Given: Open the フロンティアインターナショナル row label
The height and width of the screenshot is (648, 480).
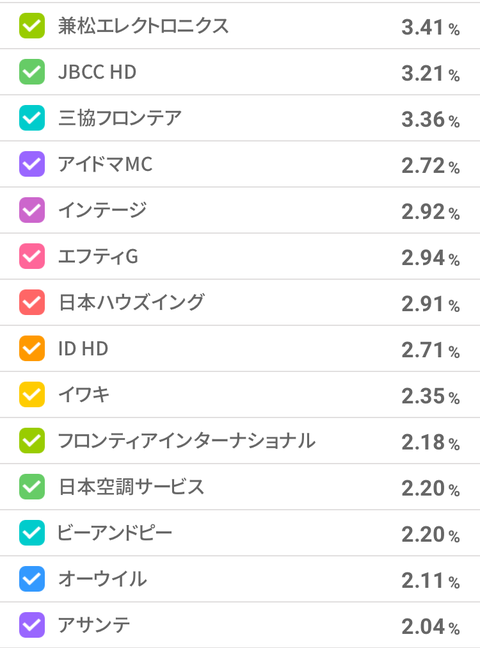Looking at the screenshot, I should point(186,441).
